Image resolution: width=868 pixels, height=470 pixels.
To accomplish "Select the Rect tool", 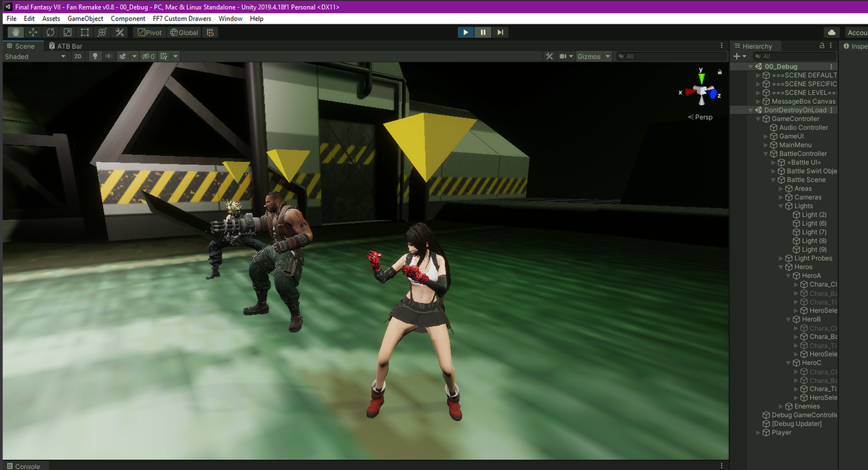I will (x=85, y=32).
